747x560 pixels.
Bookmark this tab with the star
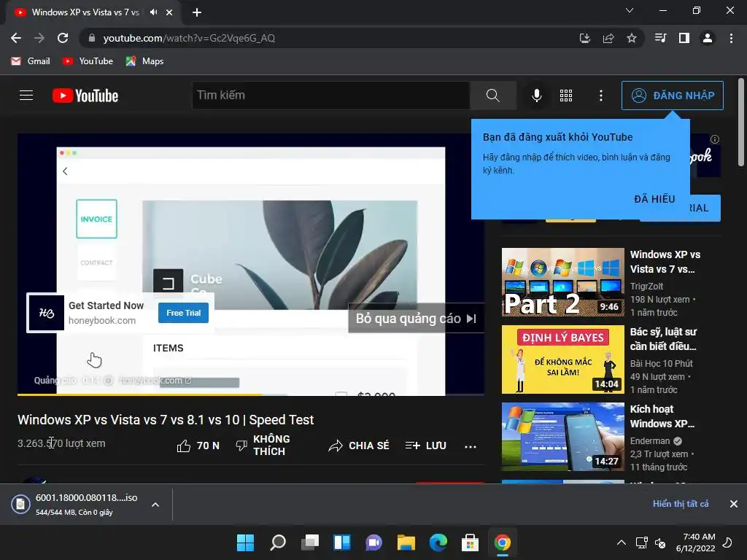pos(632,38)
